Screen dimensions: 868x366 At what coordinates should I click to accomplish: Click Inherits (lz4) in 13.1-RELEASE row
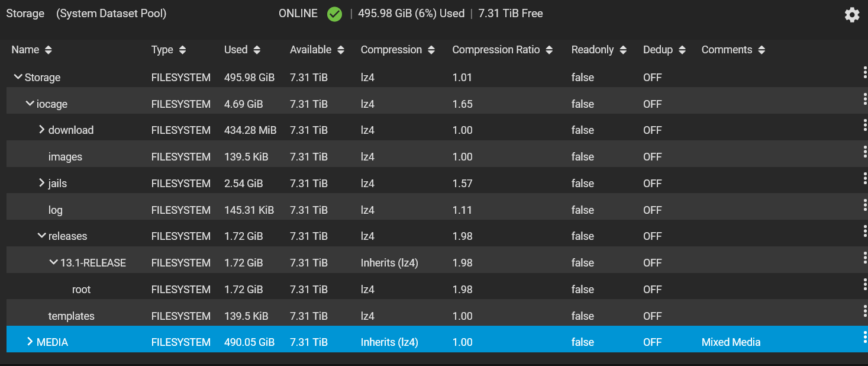coord(389,263)
